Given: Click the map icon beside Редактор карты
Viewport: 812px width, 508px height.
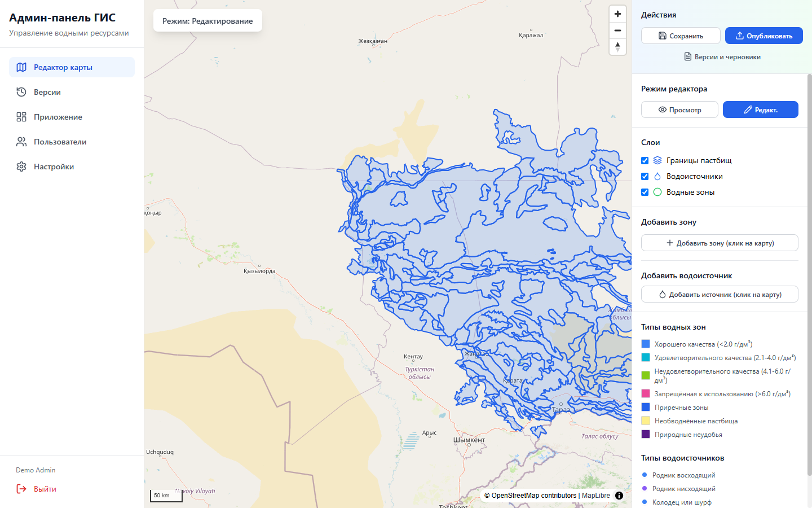Looking at the screenshot, I should click(21, 67).
